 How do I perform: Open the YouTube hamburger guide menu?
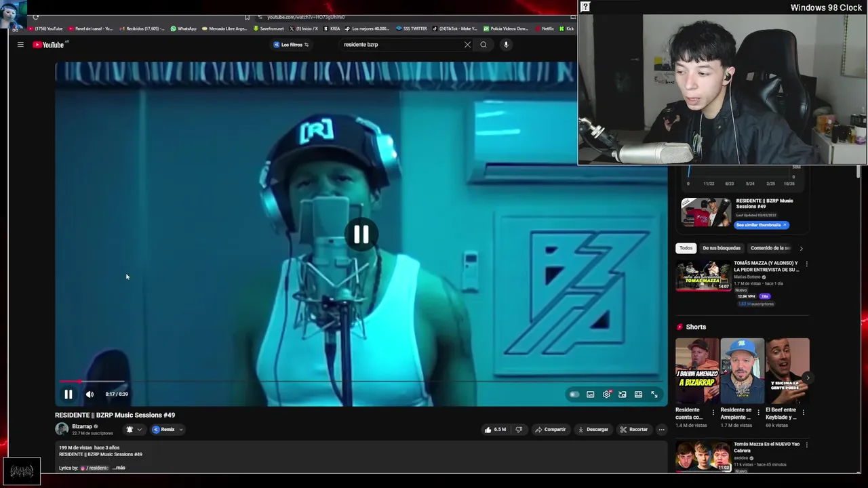[20, 45]
